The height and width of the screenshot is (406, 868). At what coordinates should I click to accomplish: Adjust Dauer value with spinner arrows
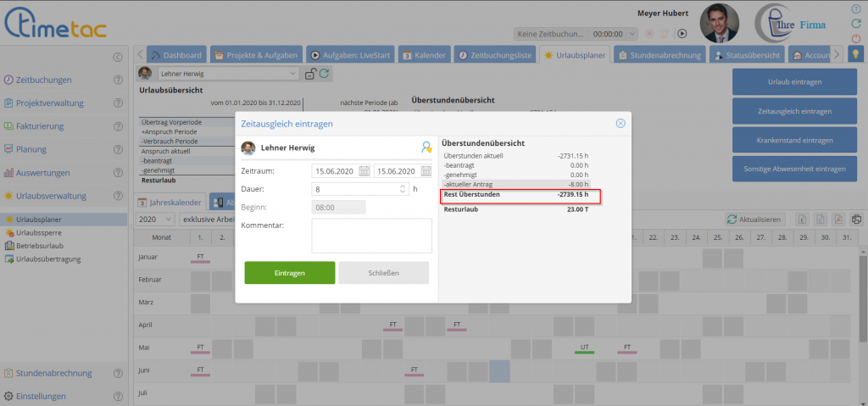pyautogui.click(x=402, y=189)
